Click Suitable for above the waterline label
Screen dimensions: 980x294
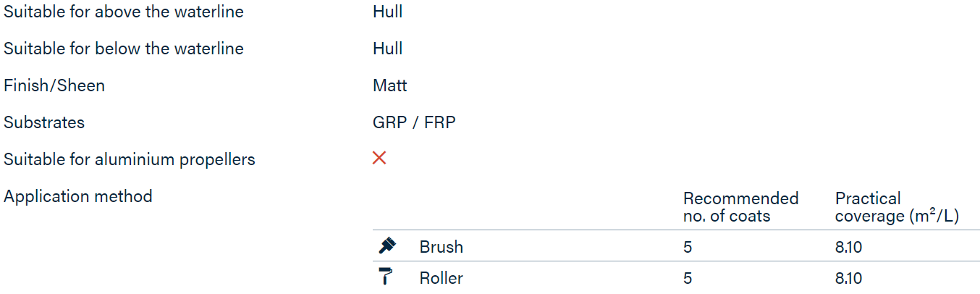(124, 12)
